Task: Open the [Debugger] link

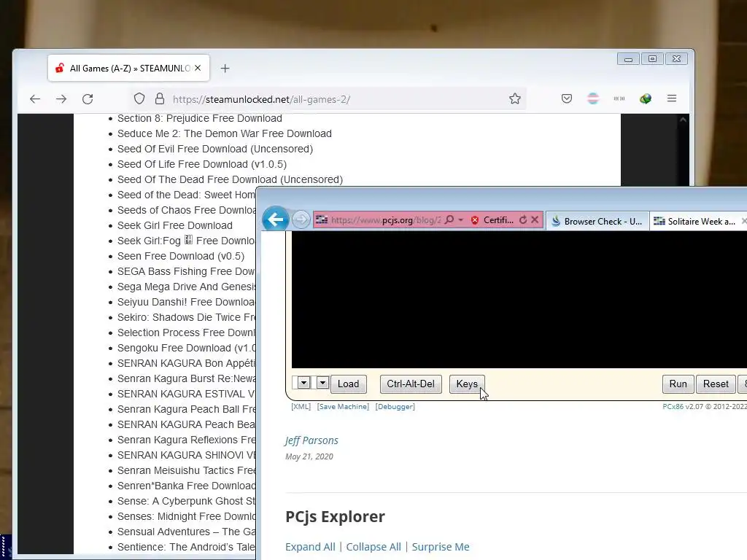Action: coord(395,407)
